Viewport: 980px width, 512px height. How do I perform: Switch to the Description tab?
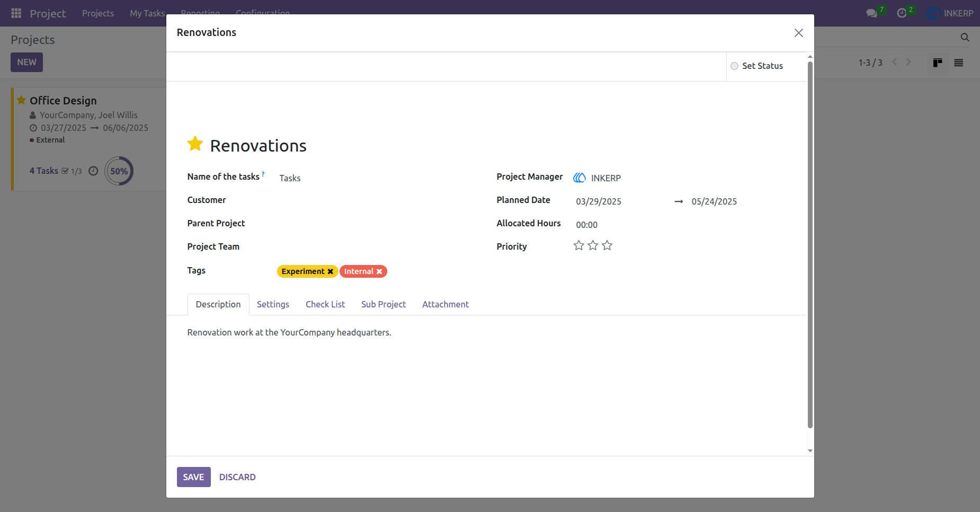(x=218, y=304)
